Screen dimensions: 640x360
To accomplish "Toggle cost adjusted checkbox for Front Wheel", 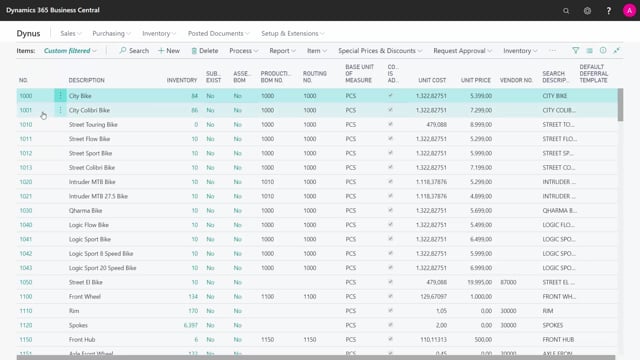I will 391,296.
